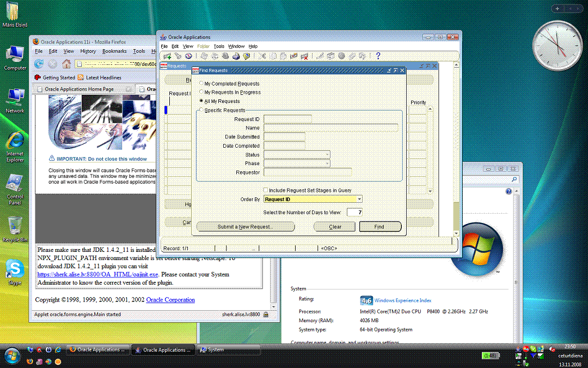
Task: Select Specific Requests radio button
Action: [202, 110]
